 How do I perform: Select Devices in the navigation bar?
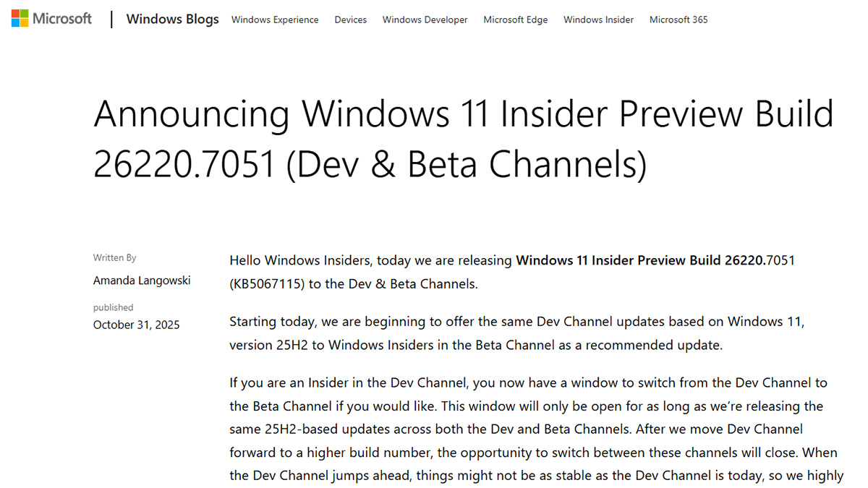coord(350,20)
